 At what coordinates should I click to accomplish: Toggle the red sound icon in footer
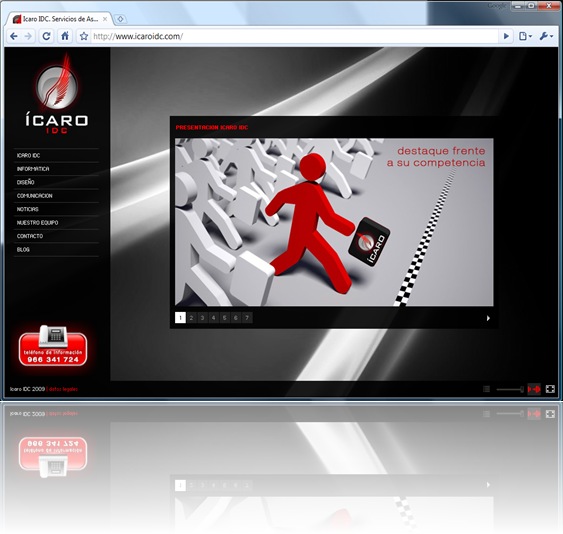[534, 389]
